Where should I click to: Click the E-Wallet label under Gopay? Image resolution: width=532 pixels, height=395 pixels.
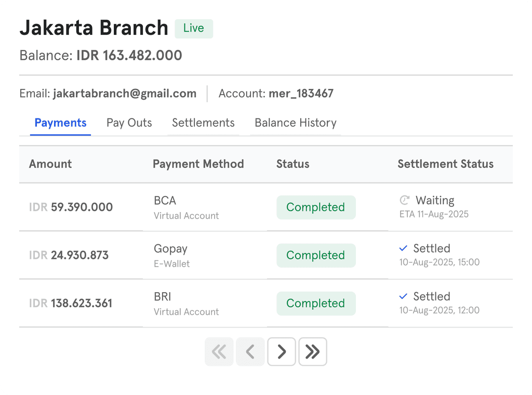[x=171, y=264]
